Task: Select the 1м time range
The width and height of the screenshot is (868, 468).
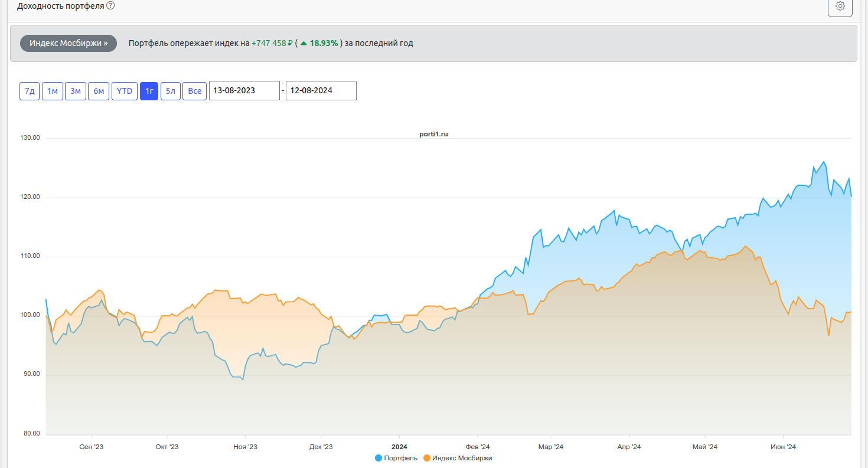Action: 53,91
